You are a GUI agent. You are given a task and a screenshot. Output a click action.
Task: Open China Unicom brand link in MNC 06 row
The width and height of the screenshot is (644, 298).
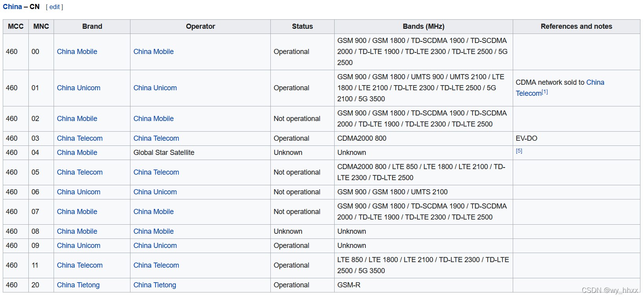tap(78, 192)
